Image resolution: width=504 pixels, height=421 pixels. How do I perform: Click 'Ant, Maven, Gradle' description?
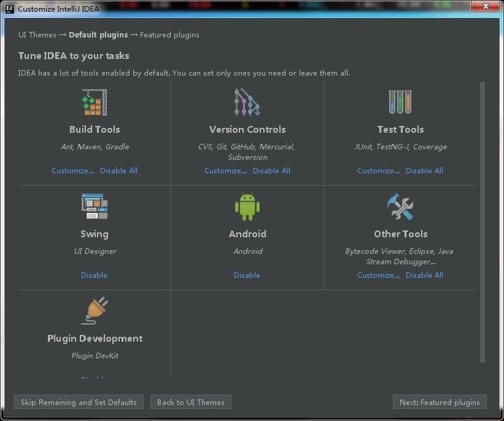[x=95, y=147]
